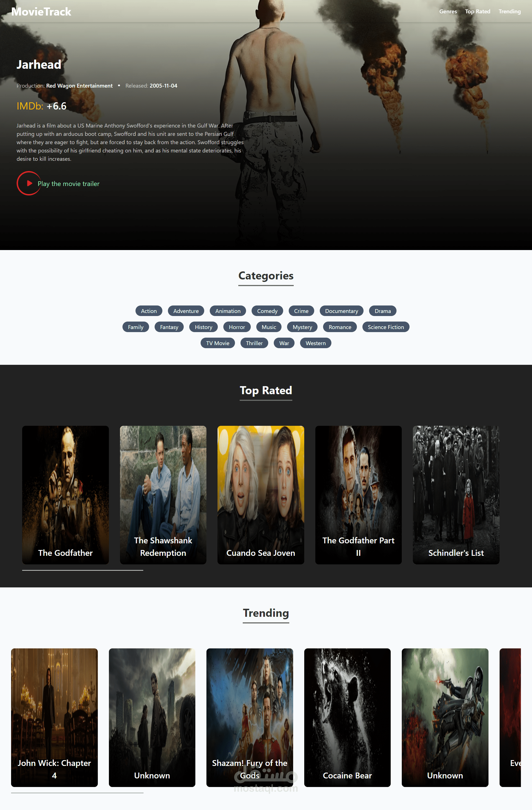Open John Wick: Chapter 4 poster
This screenshot has width=532, height=810.
tap(54, 717)
